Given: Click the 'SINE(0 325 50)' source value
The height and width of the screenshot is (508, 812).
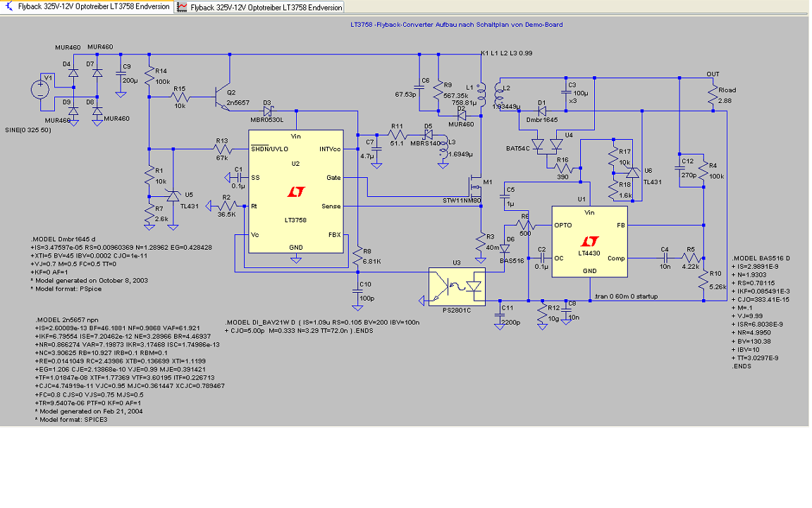Looking at the screenshot, I should tap(28, 130).
